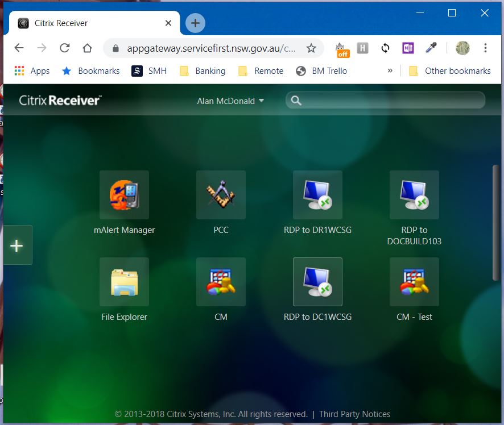Launch the mAlert Manager app icon
504x425 pixels.
(124, 195)
